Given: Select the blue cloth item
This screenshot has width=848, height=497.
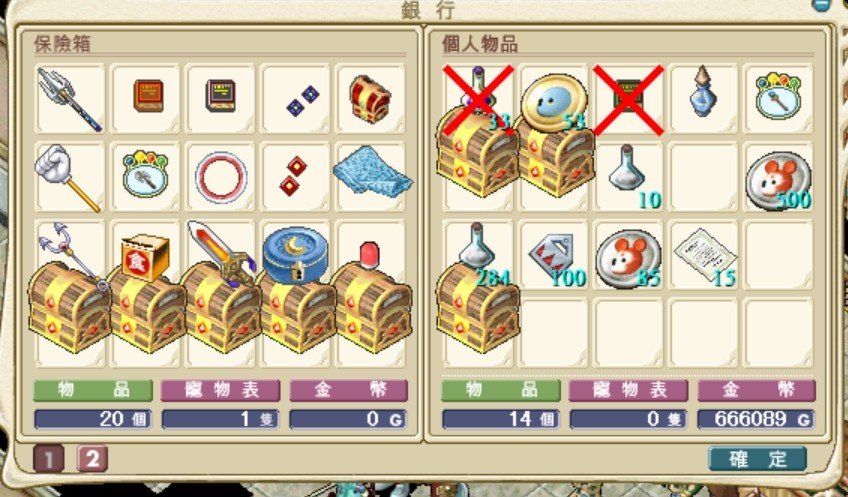Looking at the screenshot, I should [x=372, y=172].
